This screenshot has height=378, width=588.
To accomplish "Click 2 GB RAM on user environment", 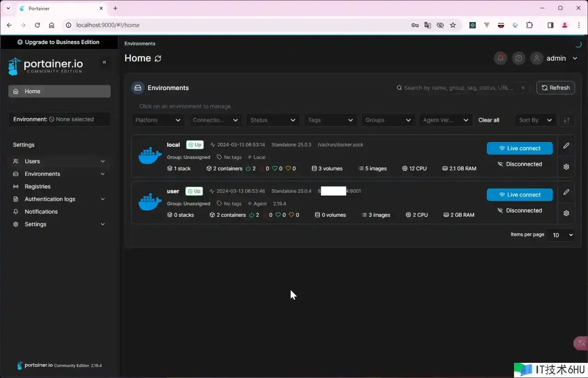I will pyautogui.click(x=458, y=215).
